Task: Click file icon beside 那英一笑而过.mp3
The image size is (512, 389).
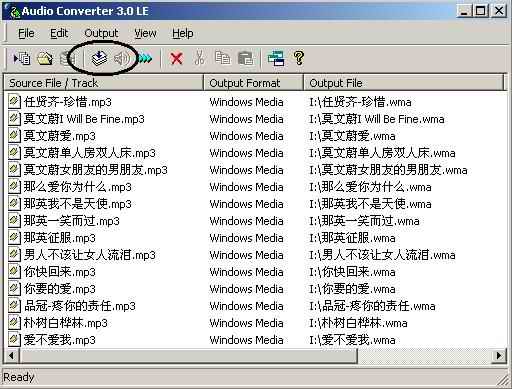Action: [14, 221]
